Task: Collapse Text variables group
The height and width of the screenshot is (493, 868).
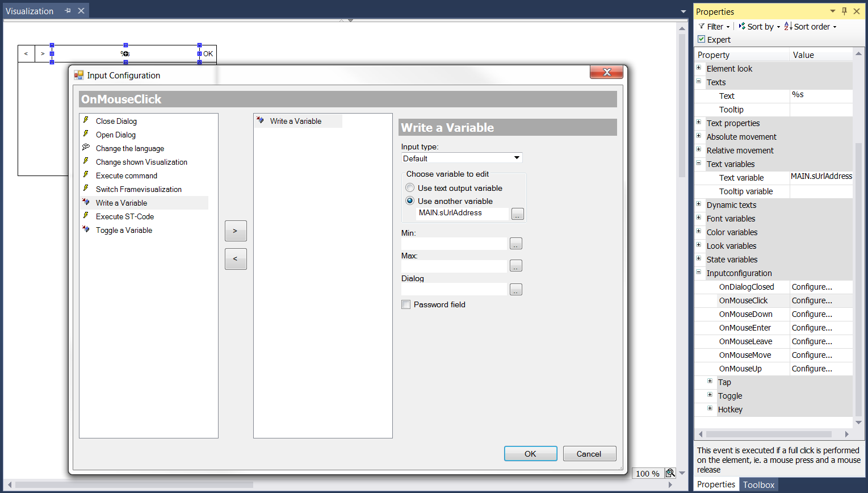Action: tap(699, 164)
